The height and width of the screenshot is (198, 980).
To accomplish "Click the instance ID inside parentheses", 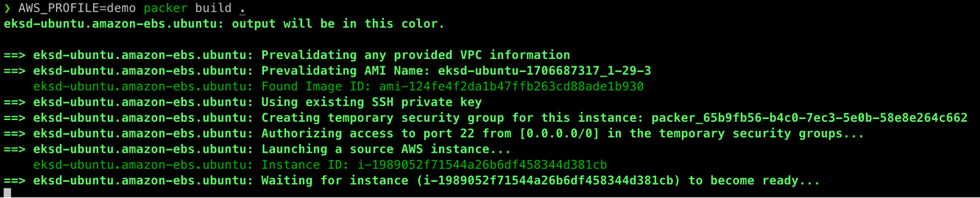I will (549, 181).
